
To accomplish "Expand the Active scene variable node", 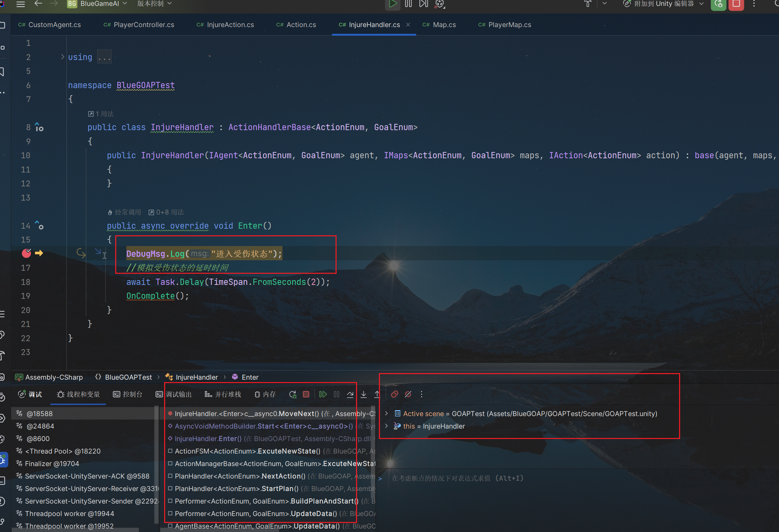I will [x=386, y=413].
